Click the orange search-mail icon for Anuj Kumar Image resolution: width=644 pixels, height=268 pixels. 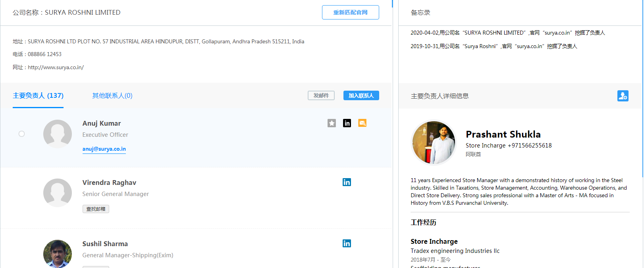[362, 123]
